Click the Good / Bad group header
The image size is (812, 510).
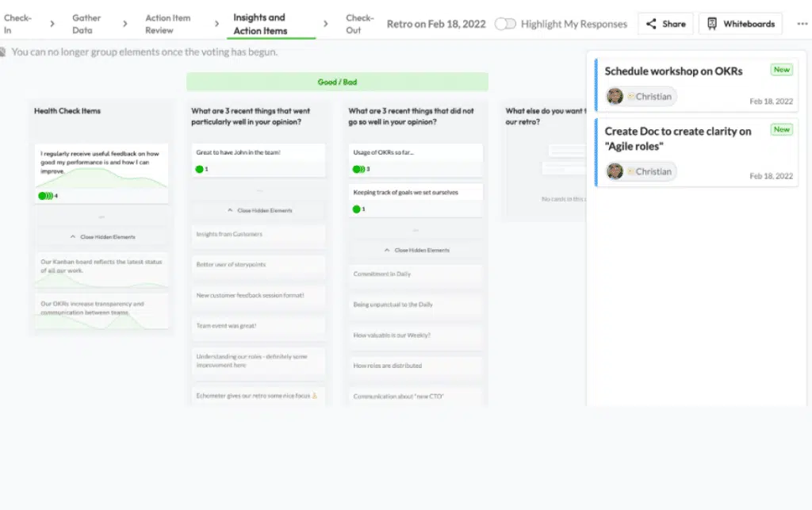coord(337,82)
